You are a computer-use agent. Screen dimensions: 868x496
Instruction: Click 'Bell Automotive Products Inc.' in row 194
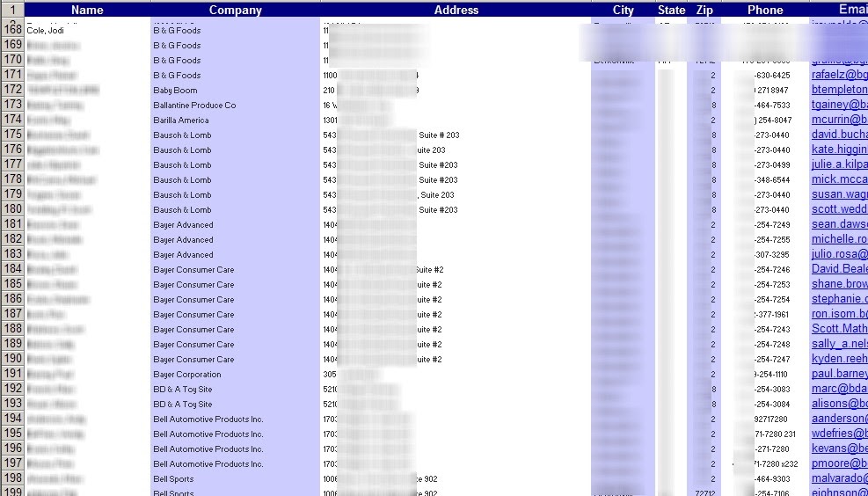[208, 419]
